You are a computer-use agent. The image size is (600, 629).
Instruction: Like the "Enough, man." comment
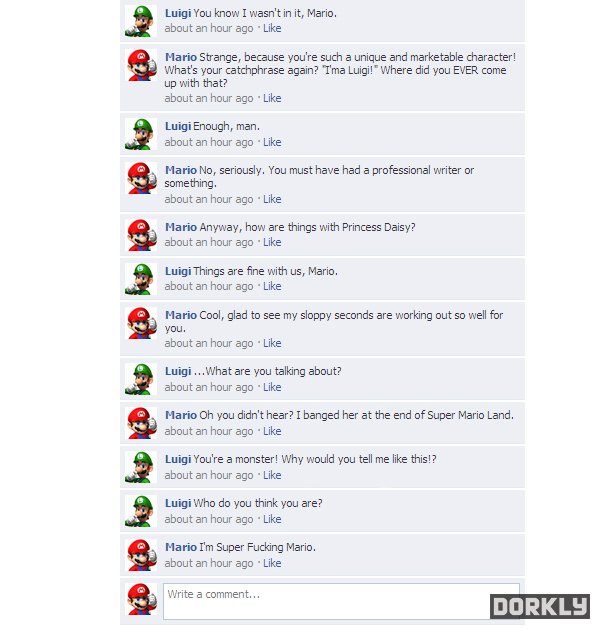[272, 142]
